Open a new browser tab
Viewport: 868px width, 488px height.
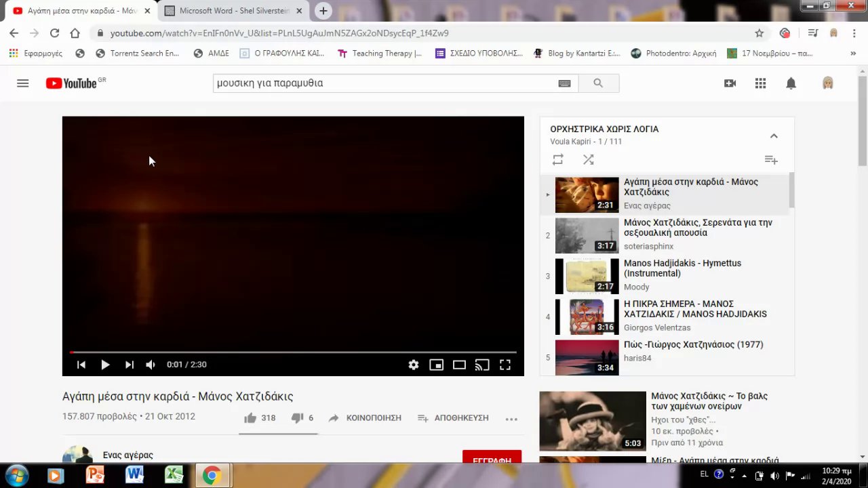[x=323, y=11]
